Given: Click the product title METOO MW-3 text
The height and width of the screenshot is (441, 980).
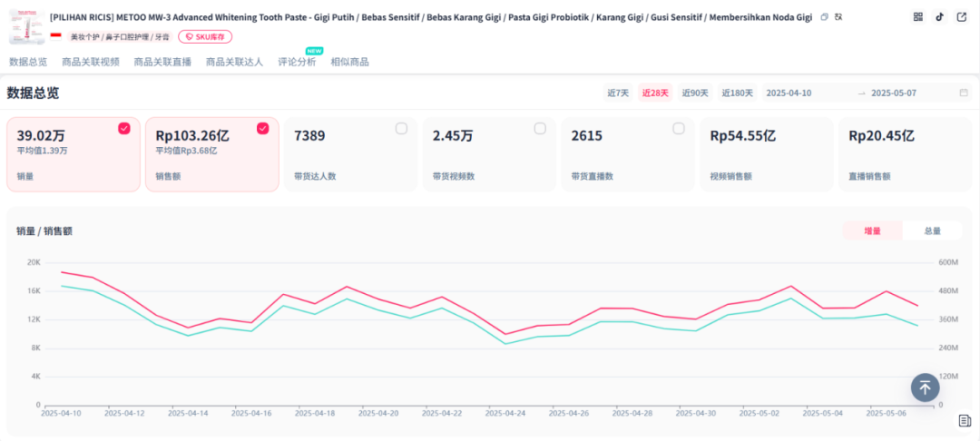Looking at the screenshot, I should (x=431, y=17).
